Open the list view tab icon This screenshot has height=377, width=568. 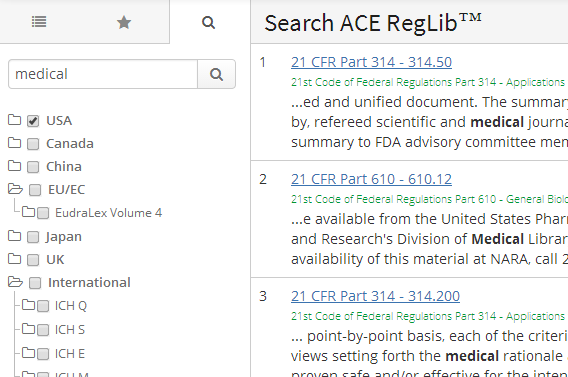tap(39, 22)
